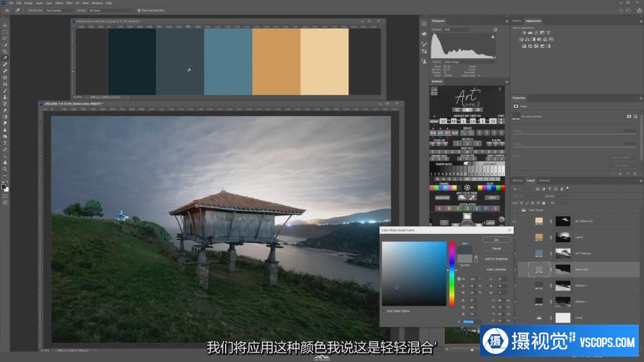Select the H radio button in Color Picker
The height and width of the screenshot is (362, 644).
(459, 279)
